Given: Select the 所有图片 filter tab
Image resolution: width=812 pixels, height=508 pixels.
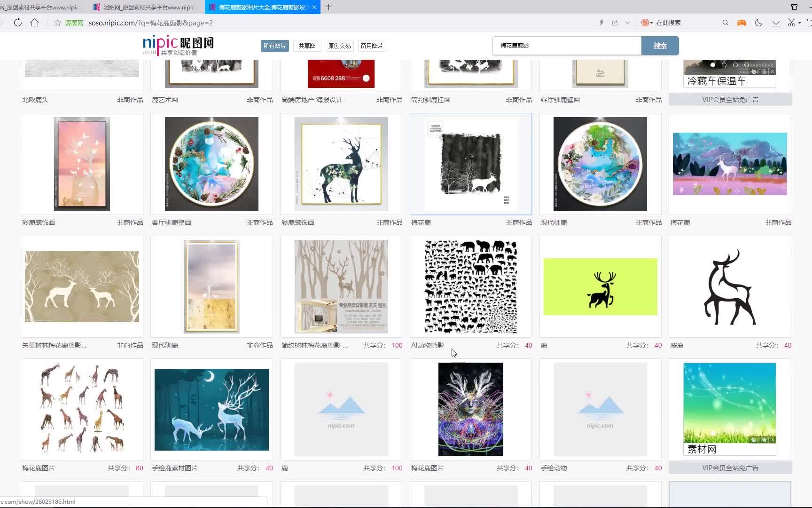Looking at the screenshot, I should 275,46.
